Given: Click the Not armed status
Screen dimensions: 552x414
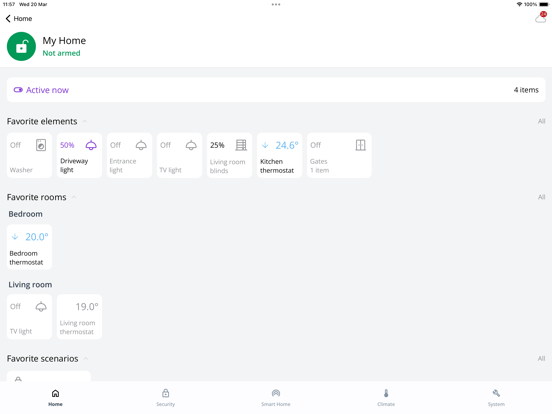Looking at the screenshot, I should 61,53.
